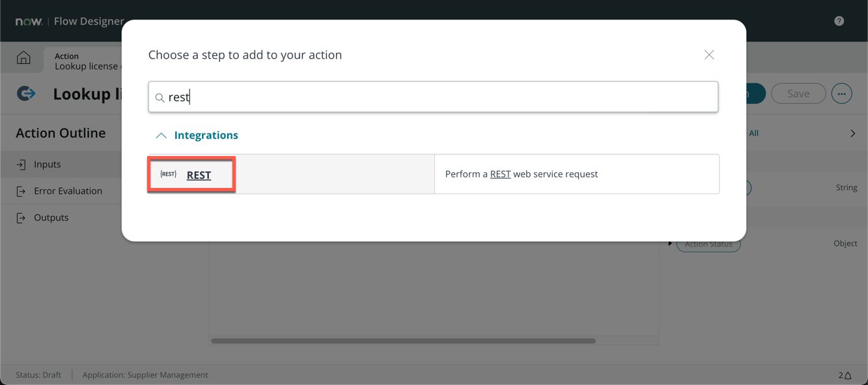868x385 pixels.
Task: Select Inputs in the Action Outline
Action: (47, 165)
